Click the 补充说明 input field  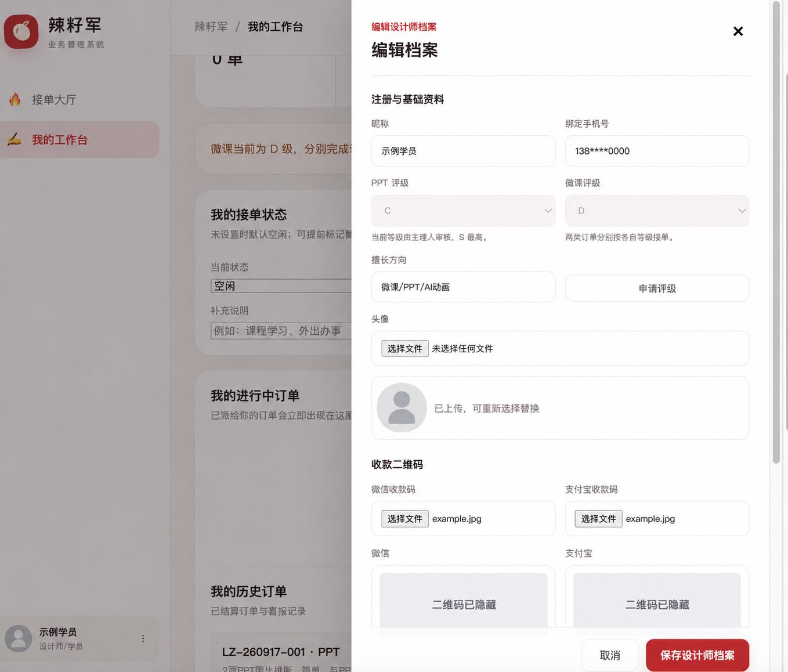[x=281, y=331]
